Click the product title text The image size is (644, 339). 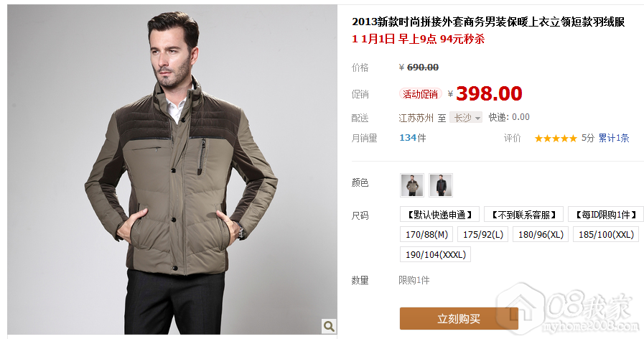[x=488, y=22]
